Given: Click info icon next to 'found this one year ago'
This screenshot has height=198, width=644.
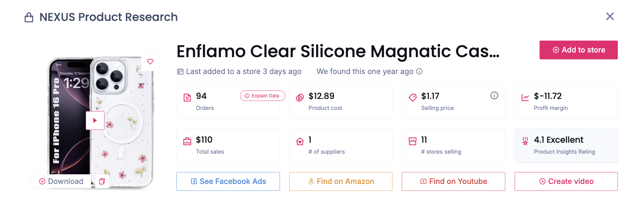Looking at the screenshot, I should (x=420, y=72).
